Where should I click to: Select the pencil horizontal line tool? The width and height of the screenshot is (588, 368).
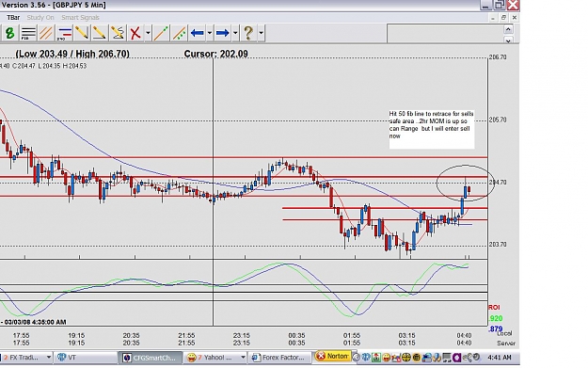tap(100, 33)
